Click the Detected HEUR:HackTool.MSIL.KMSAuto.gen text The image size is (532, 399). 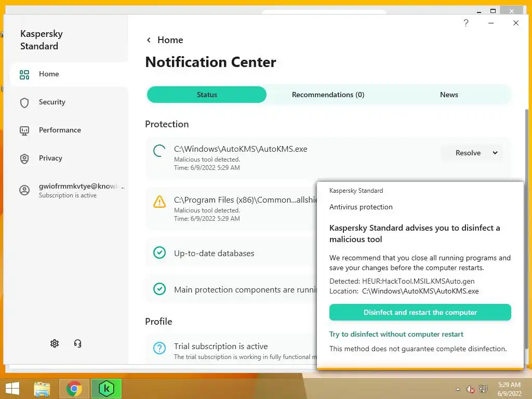[402, 281]
